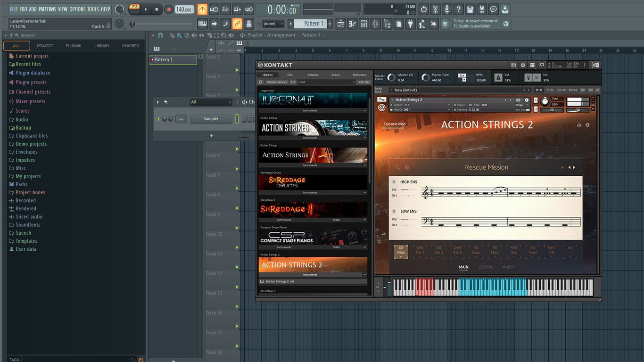Click the orange link/multilink controllers icon
Screen dimensions: 644x362
point(237,24)
